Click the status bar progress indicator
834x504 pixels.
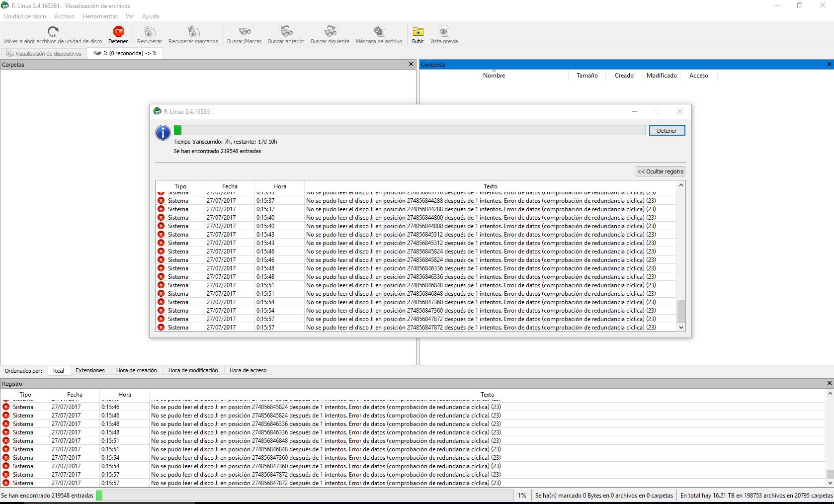[x=305, y=496]
